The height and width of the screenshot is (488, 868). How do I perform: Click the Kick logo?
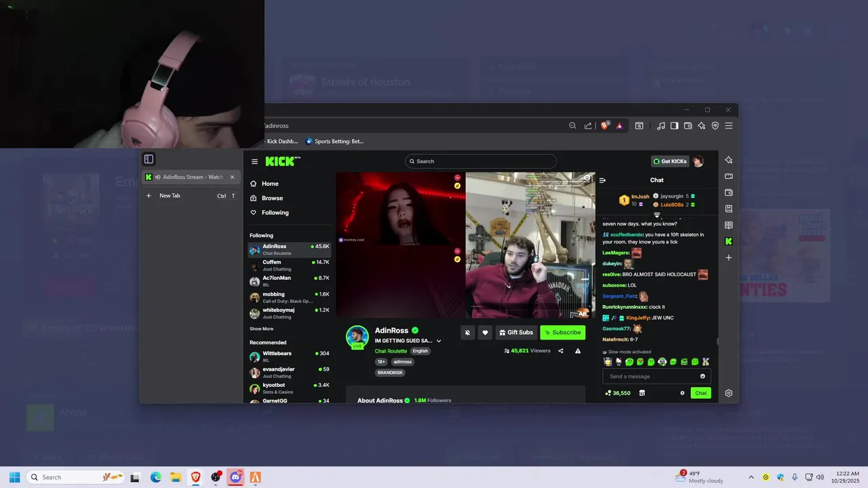coord(282,161)
